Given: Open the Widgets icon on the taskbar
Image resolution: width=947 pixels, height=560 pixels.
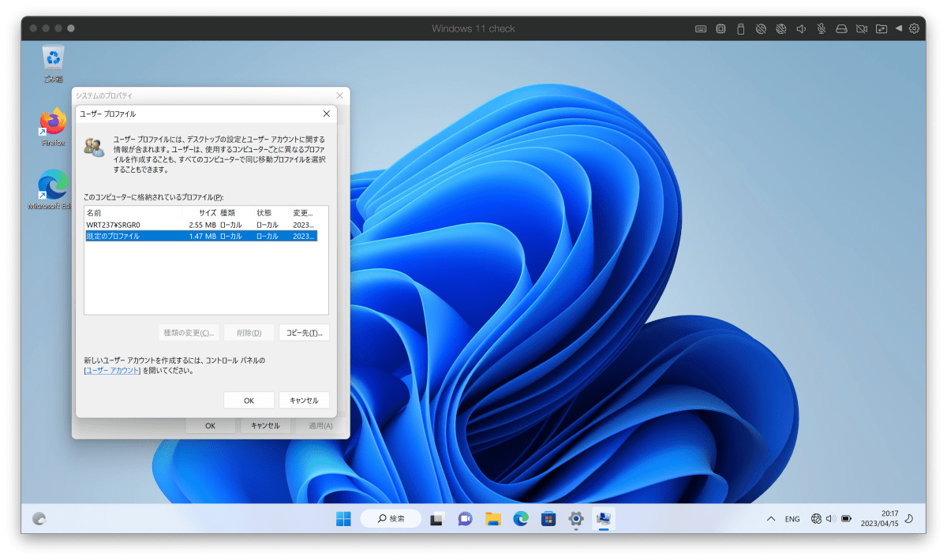Looking at the screenshot, I should coord(39,518).
